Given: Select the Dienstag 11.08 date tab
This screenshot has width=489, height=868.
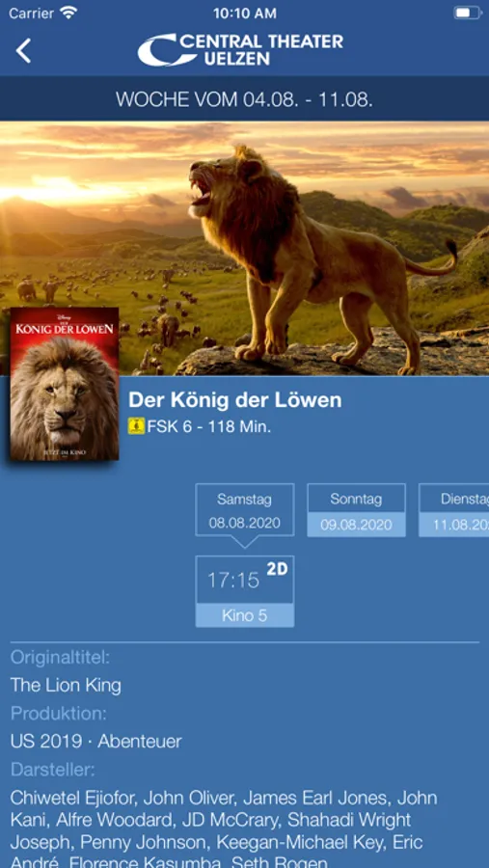Looking at the screenshot, I should [x=454, y=510].
